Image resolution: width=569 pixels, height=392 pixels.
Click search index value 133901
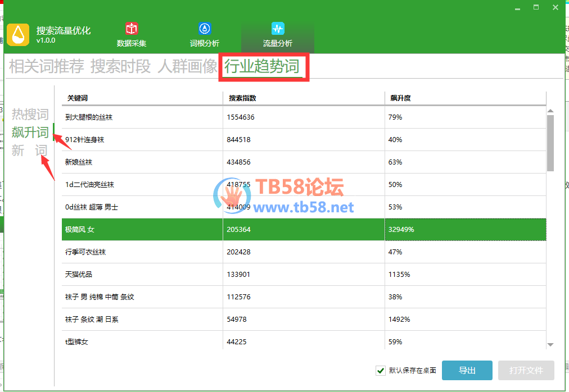(x=238, y=275)
